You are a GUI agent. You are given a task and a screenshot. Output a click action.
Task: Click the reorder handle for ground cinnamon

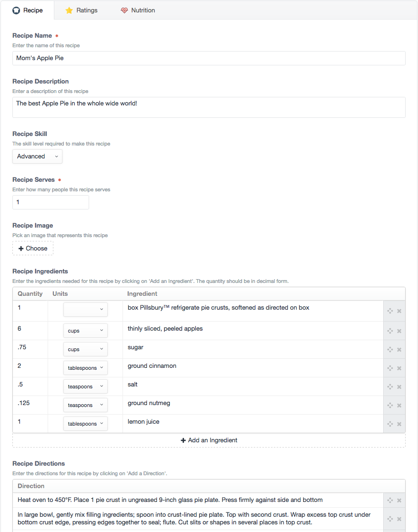click(x=389, y=368)
